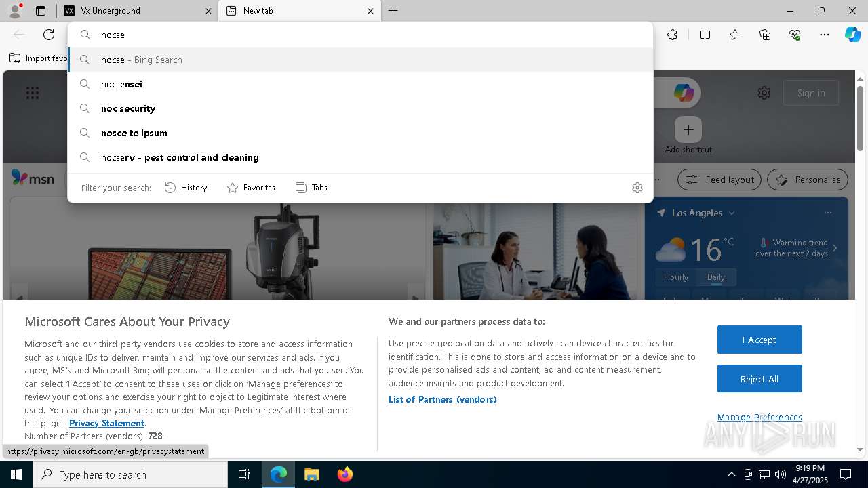
Task: Filter search by Tabs
Action: click(311, 188)
